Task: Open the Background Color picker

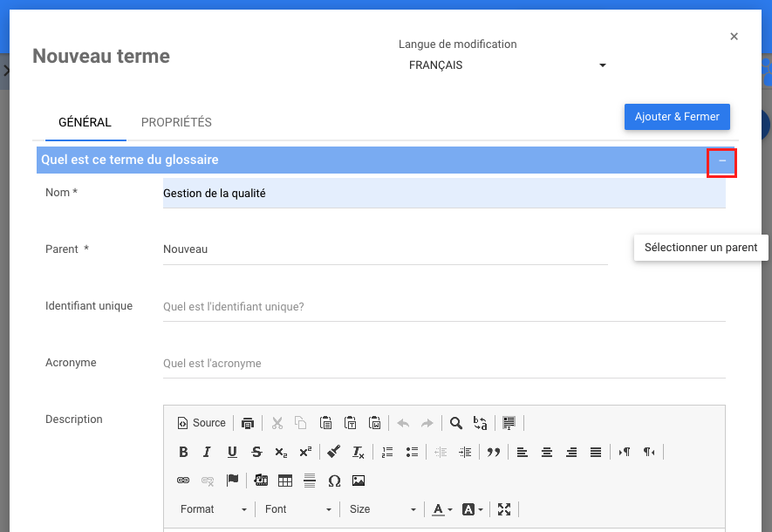Action: (x=472, y=509)
